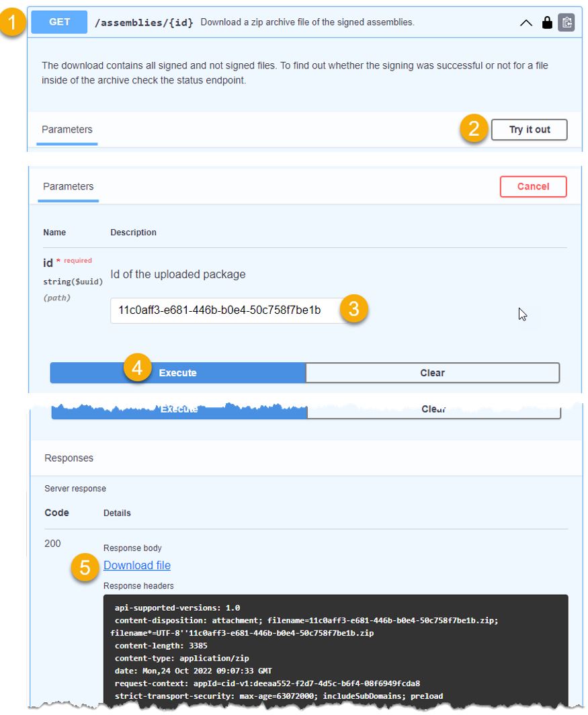Image resolution: width=588 pixels, height=715 pixels.
Task: Click the orange step 1 callout marker
Action: tap(12, 22)
